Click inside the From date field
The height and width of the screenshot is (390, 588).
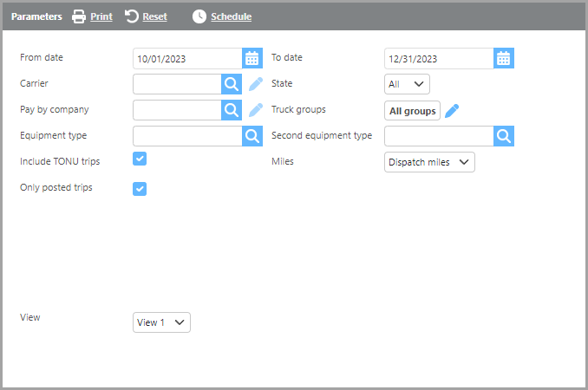click(187, 58)
